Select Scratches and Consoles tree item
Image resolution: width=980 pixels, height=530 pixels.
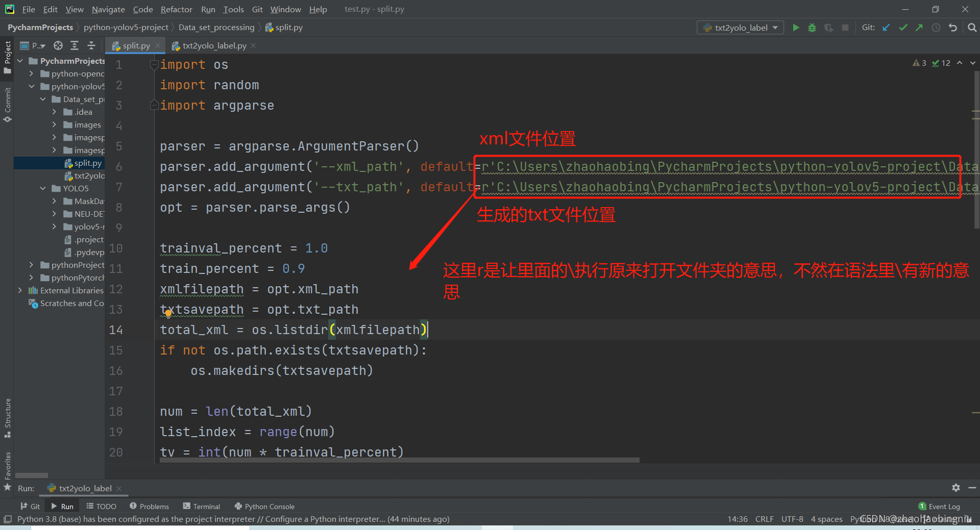(66, 303)
